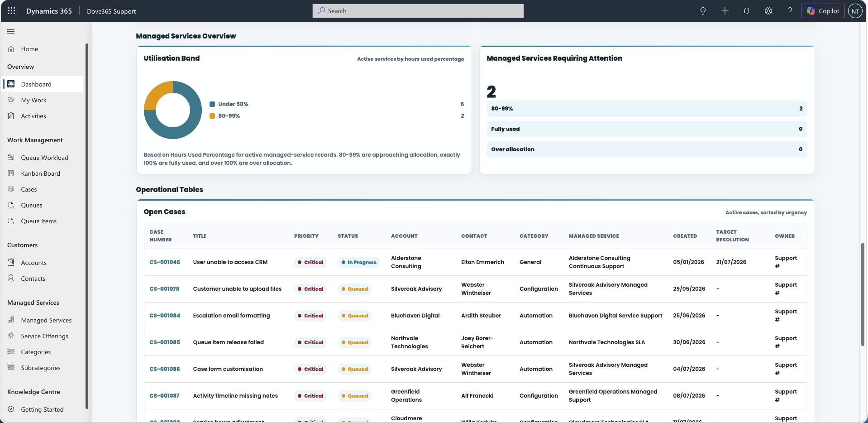
Task: Click the Queue Workload icon
Action: tap(11, 157)
